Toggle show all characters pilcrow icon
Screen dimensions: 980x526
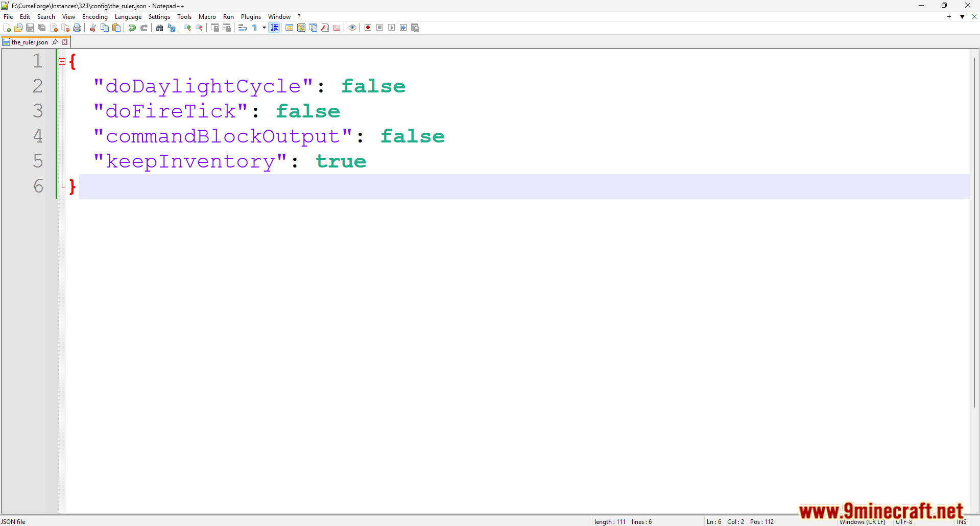(255, 28)
